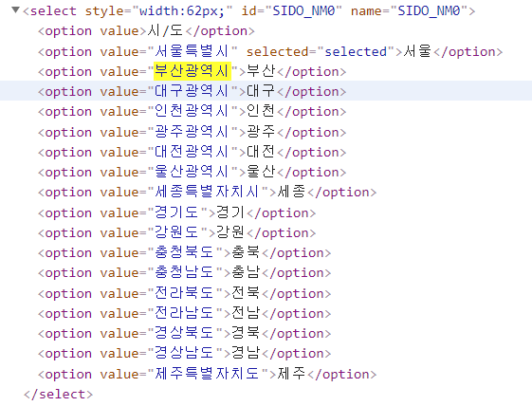Image resolution: width=532 pixels, height=406 pixels.
Task: Select the option row for 전라북도
Action: click(184, 294)
